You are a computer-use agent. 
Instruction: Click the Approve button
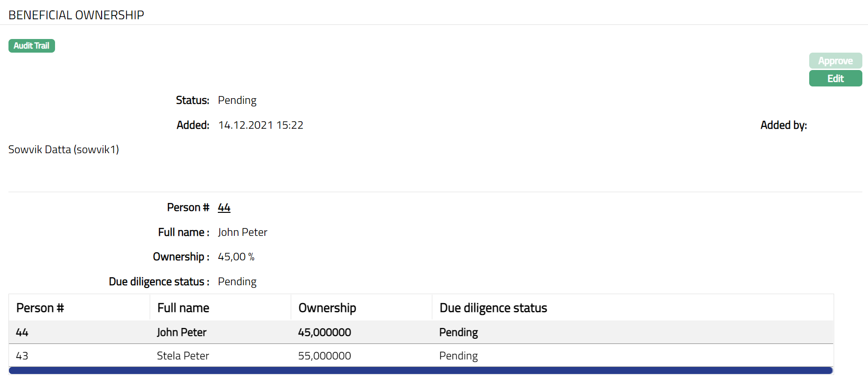[x=835, y=61]
